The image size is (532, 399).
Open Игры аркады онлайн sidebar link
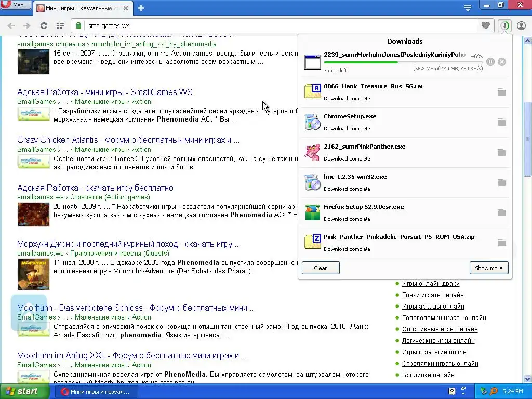(433, 307)
